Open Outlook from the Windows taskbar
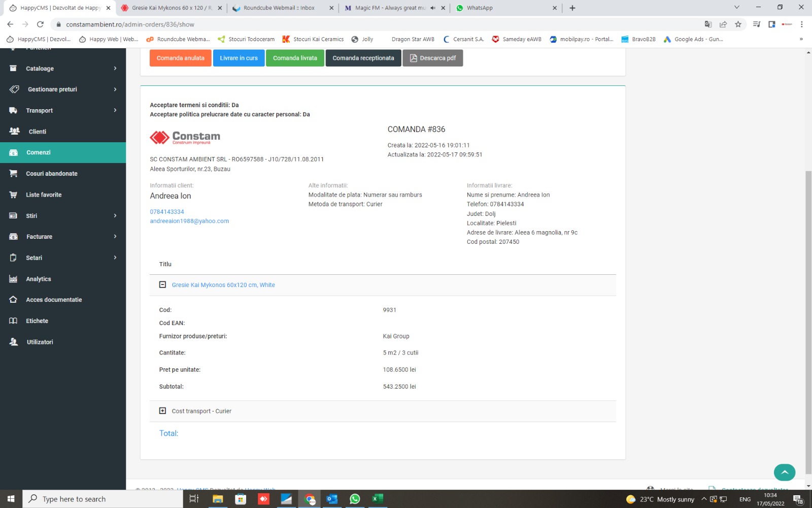 click(332, 499)
